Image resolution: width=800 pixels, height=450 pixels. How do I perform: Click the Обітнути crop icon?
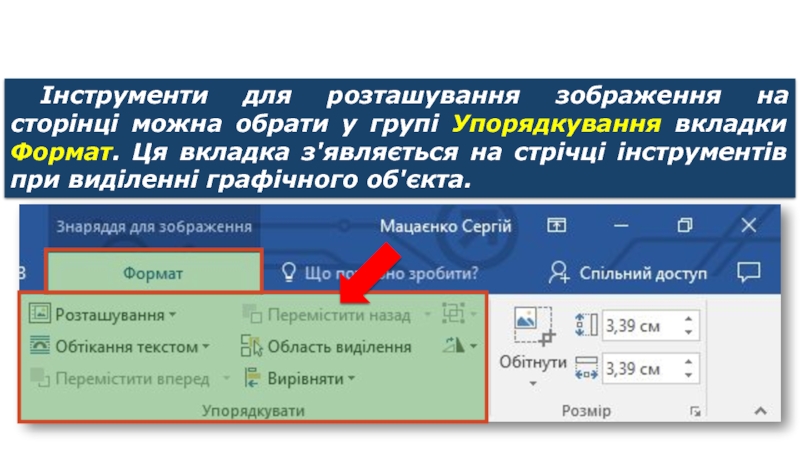pos(534,327)
